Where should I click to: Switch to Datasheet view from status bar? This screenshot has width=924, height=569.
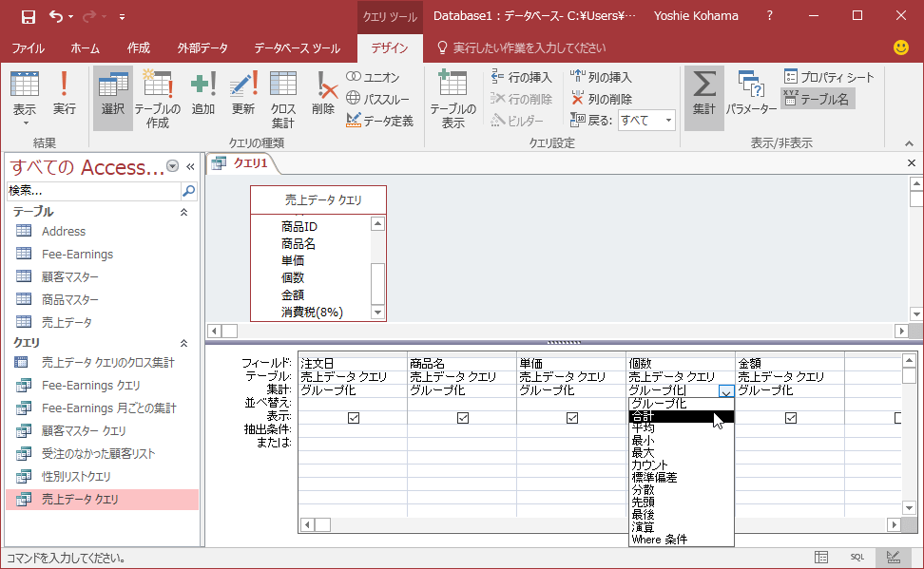pos(821,558)
